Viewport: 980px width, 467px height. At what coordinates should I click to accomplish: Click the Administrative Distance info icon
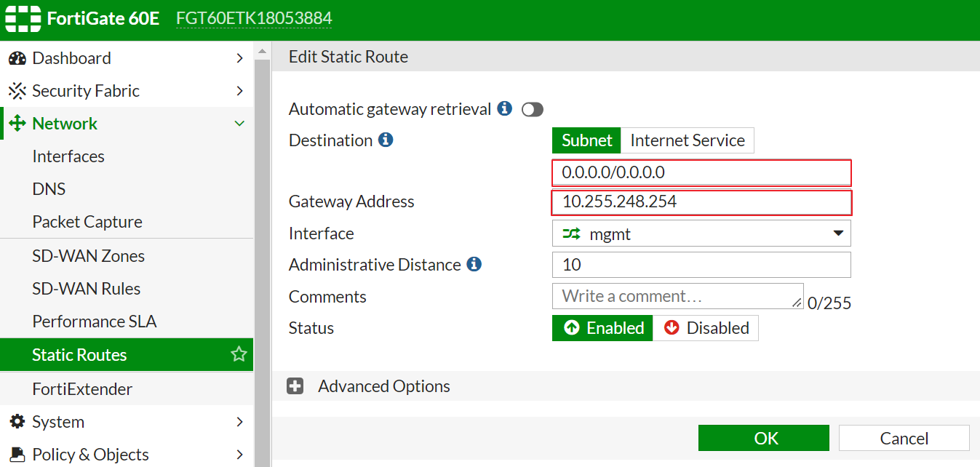pos(474,265)
